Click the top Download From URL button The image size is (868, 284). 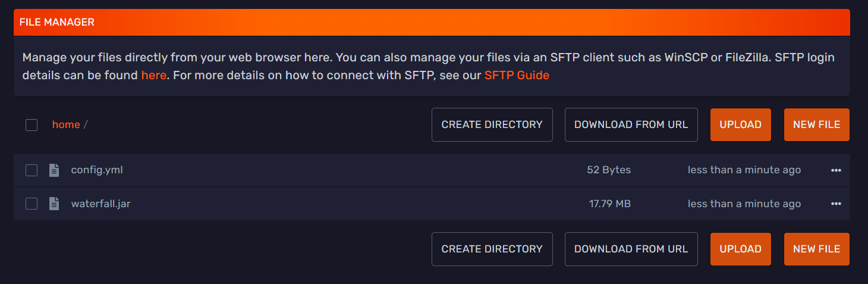pyautogui.click(x=631, y=124)
